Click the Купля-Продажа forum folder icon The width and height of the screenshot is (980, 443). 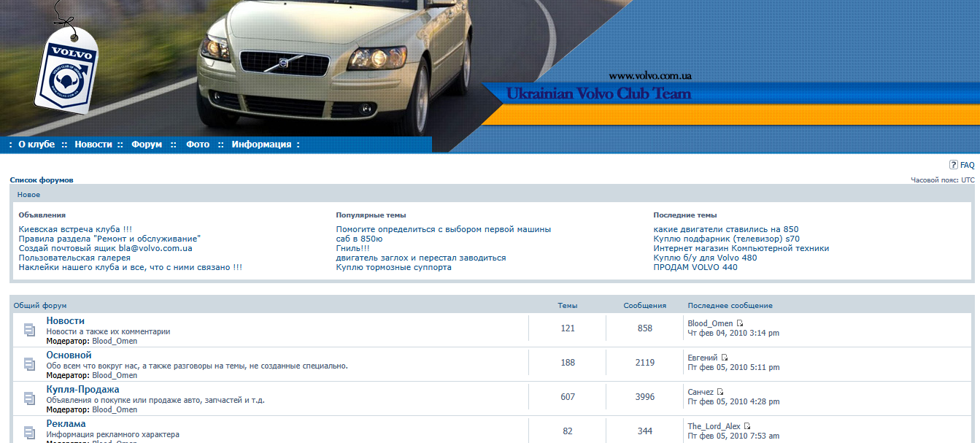click(x=29, y=398)
